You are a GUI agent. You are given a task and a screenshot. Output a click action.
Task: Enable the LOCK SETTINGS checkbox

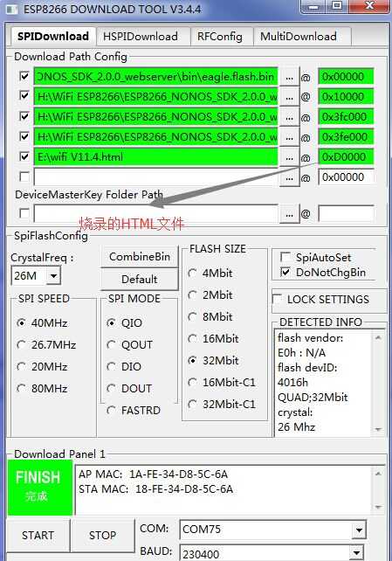pos(278,299)
